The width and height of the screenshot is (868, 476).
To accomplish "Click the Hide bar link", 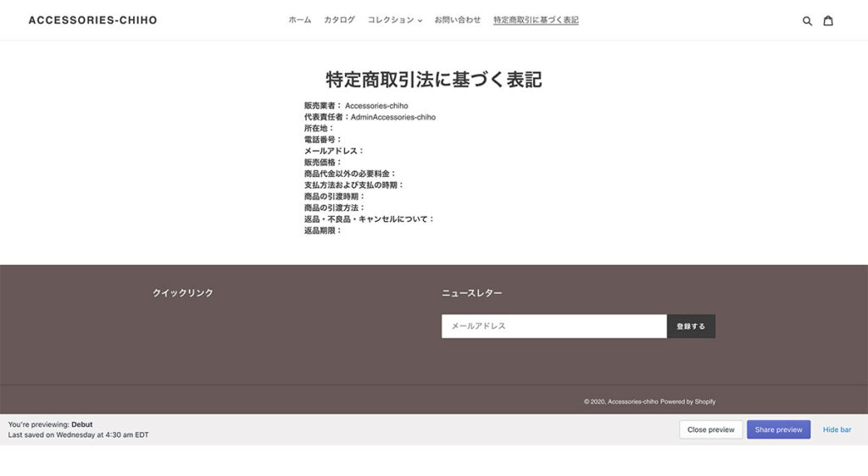I will 837,429.
